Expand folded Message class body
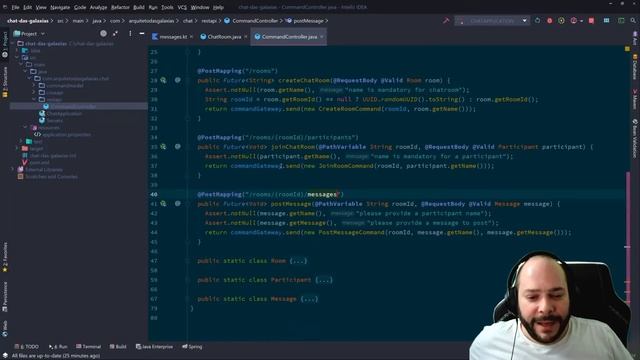Viewport: 640px width, 360px height. coord(309,299)
